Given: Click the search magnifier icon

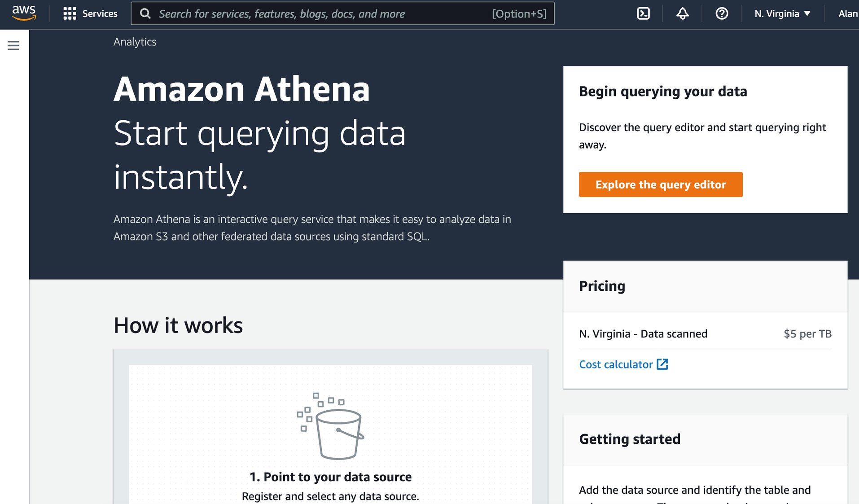Looking at the screenshot, I should (x=145, y=14).
